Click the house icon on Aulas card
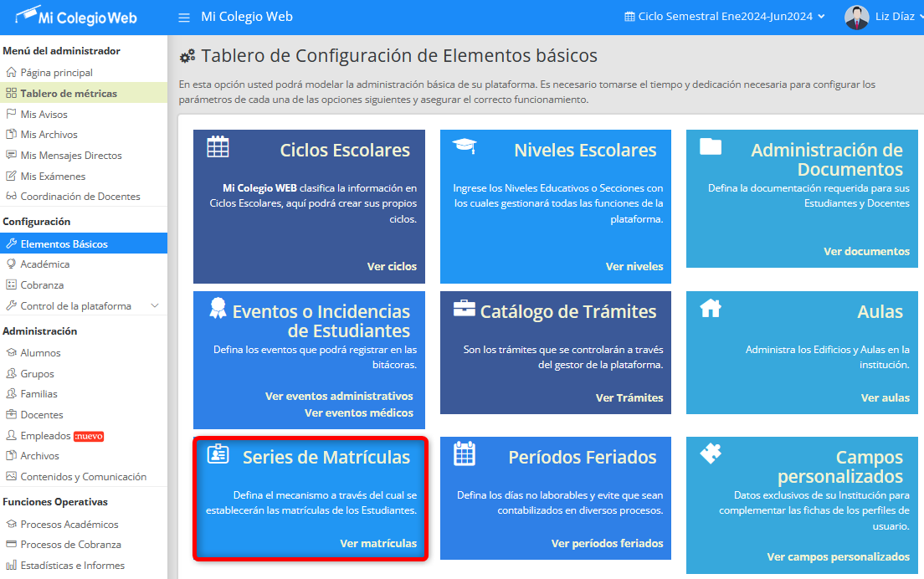 pos(711,308)
